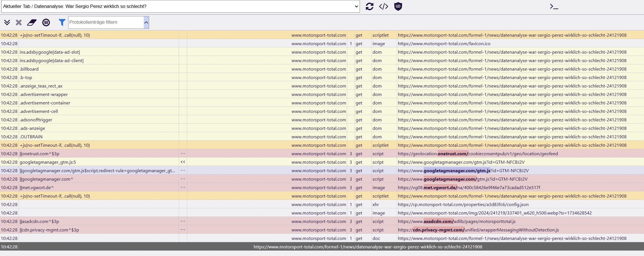Click the vg08.met.vgwort.de image URL
This screenshot has width=644, height=256.
coord(469,187)
